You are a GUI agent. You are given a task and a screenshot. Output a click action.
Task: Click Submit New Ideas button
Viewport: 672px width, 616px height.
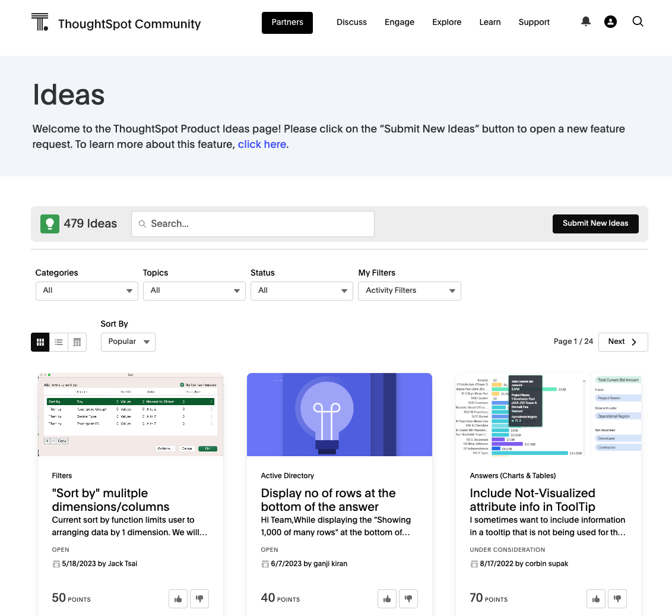coord(595,224)
